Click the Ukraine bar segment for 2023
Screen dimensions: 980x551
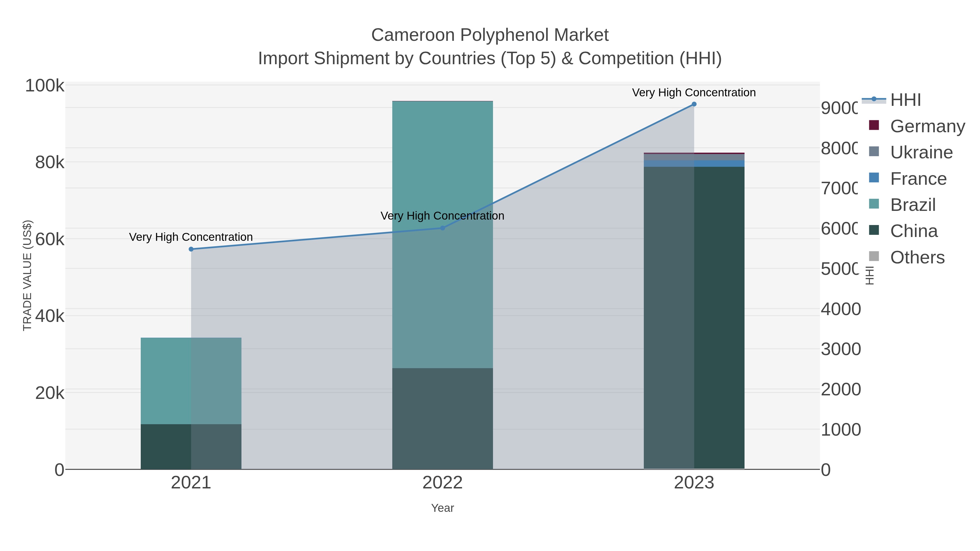[x=694, y=157]
